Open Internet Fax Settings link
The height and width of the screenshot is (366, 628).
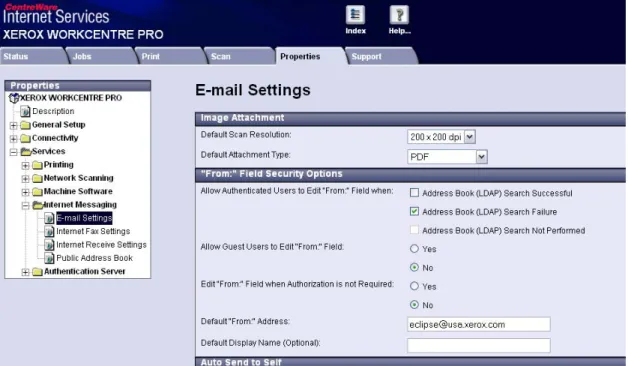[93, 231]
